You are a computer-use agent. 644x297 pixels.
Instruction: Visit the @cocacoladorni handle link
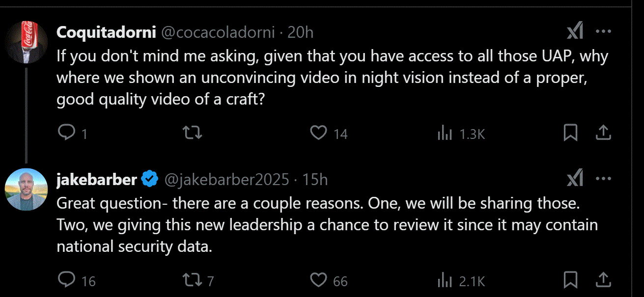[218, 32]
